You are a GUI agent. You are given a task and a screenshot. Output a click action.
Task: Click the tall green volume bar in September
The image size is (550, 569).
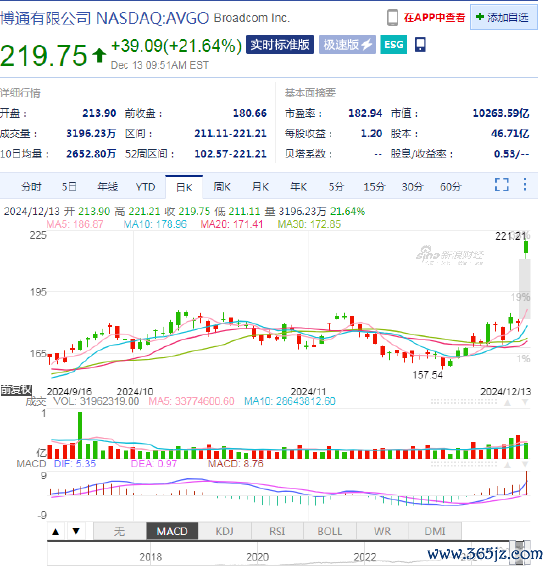pos(80,435)
